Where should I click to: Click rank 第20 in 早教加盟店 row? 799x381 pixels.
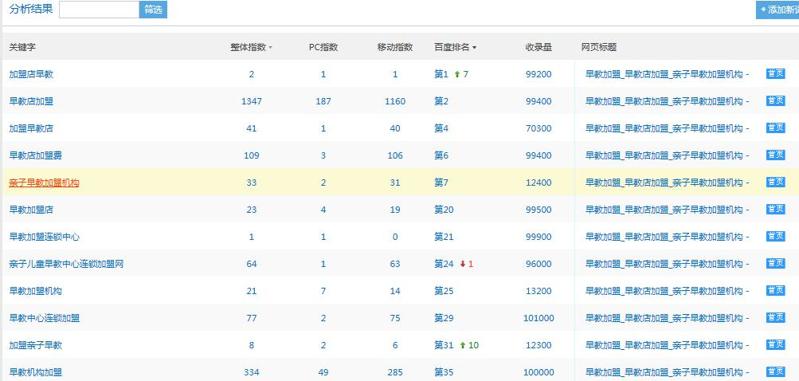444,209
